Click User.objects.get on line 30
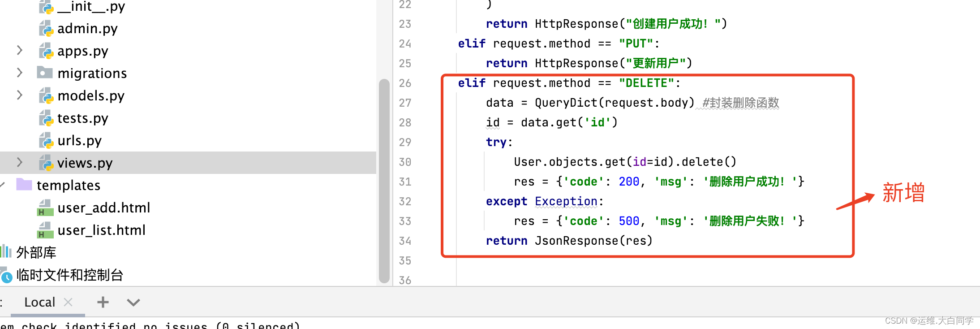This screenshot has height=329, width=980. [x=570, y=162]
